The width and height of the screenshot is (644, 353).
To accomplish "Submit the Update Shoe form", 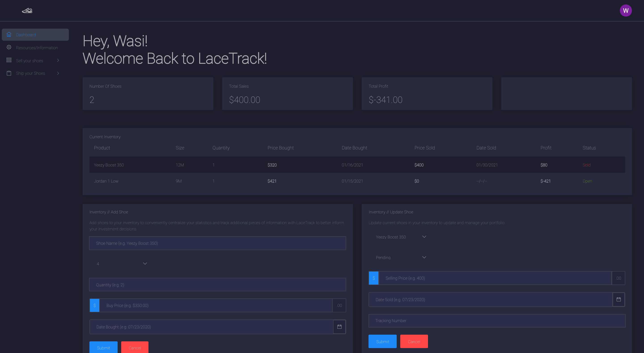I will click(x=382, y=342).
